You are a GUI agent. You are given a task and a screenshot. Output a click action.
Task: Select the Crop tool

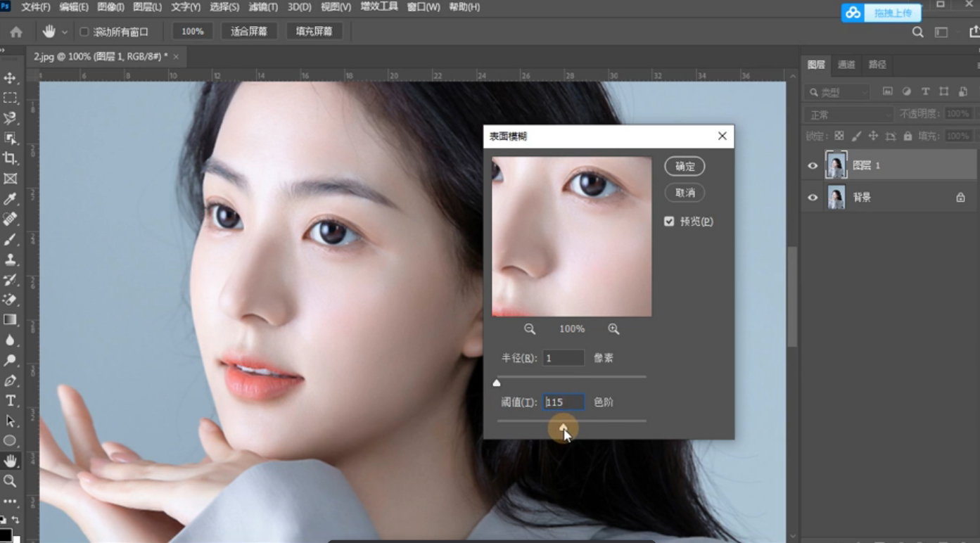10,158
